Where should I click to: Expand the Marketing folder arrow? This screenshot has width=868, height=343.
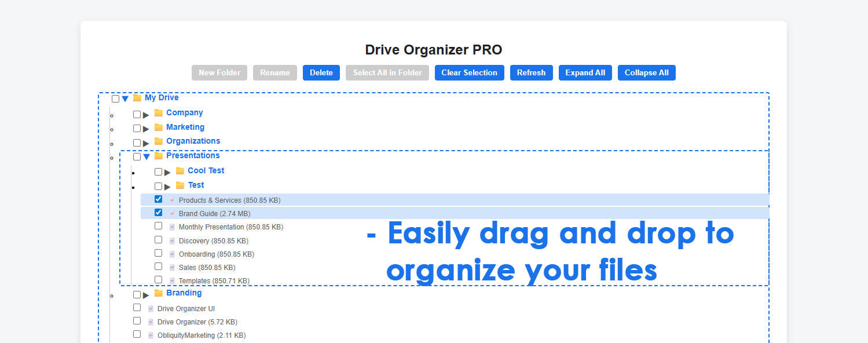coord(146,129)
